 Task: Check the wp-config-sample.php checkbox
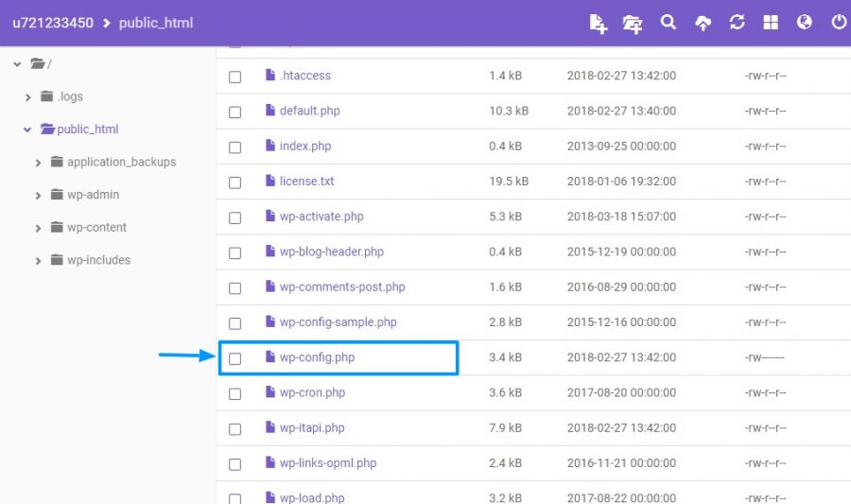[x=235, y=324]
